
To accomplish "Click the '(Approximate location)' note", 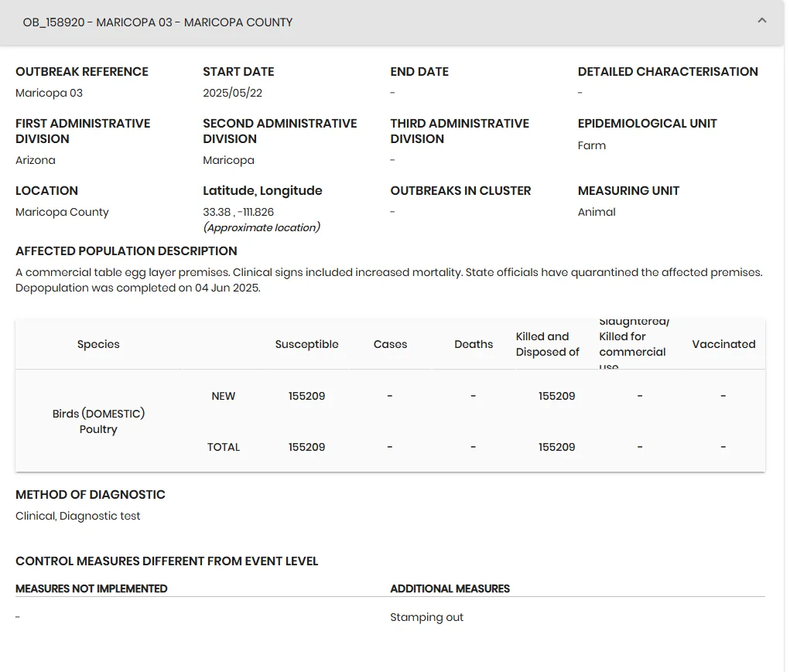I will 262,228.
